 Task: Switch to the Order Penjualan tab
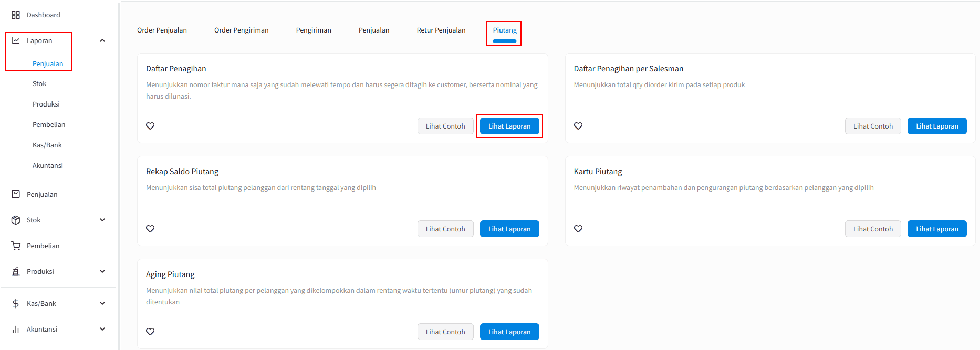(x=162, y=30)
